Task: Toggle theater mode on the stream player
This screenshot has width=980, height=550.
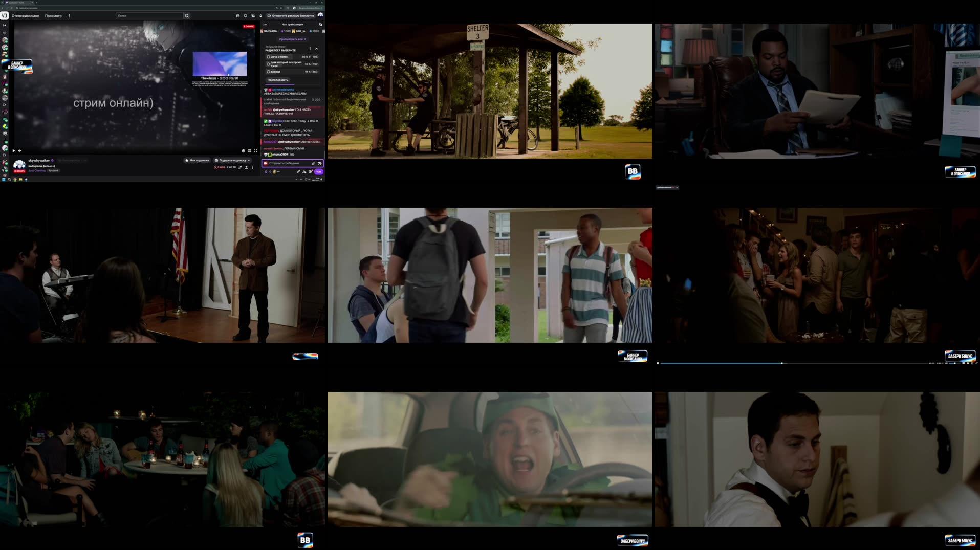Action: (x=249, y=151)
